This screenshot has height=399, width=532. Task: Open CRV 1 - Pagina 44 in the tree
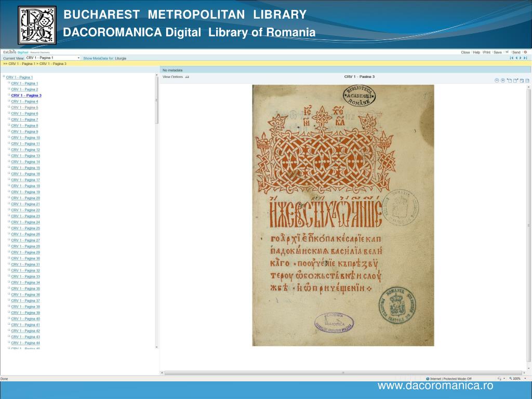click(x=25, y=343)
